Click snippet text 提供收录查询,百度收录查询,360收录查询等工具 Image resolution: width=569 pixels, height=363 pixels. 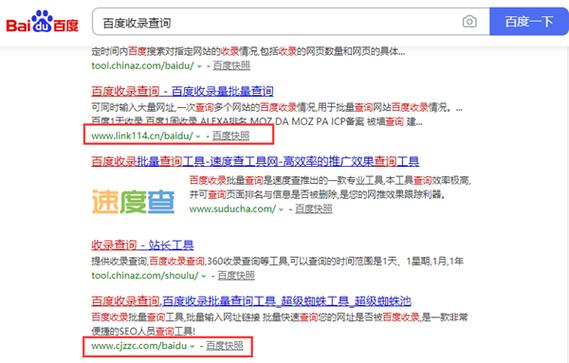(189, 261)
